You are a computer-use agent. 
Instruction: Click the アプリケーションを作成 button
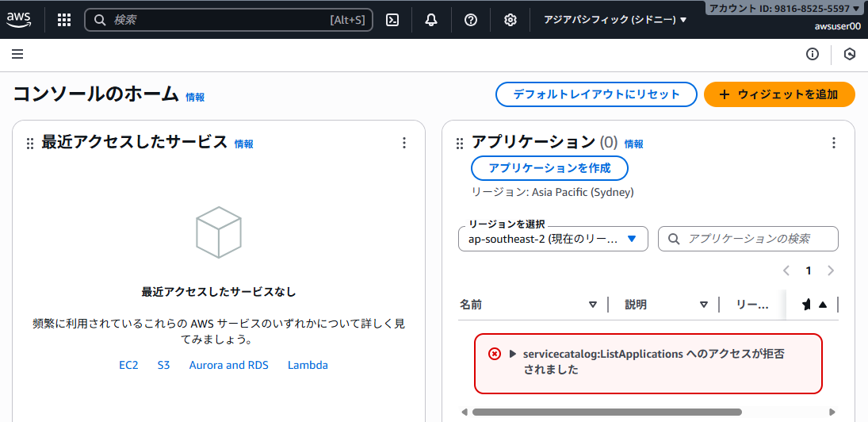549,168
